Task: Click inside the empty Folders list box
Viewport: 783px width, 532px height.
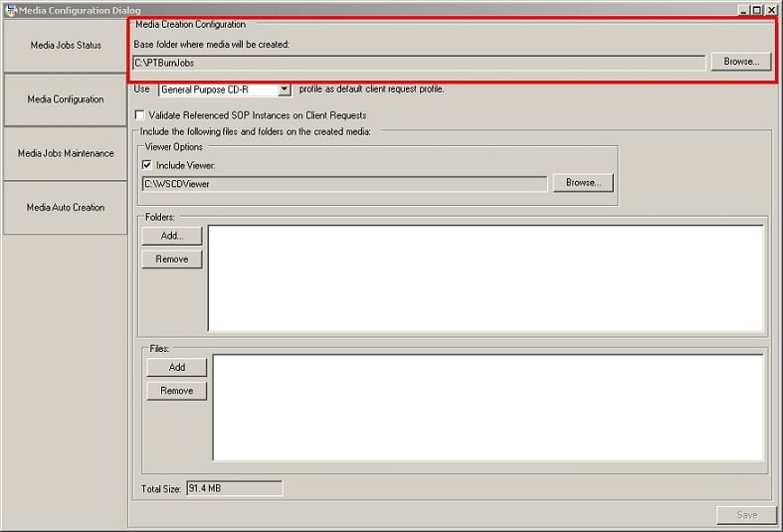Action: (x=485, y=277)
